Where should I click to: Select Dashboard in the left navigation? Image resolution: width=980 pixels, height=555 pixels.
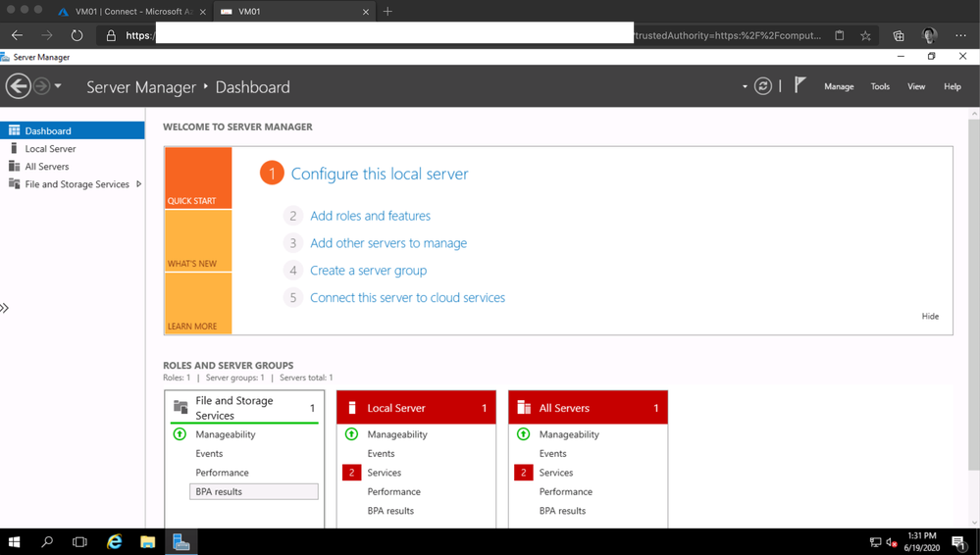73,130
